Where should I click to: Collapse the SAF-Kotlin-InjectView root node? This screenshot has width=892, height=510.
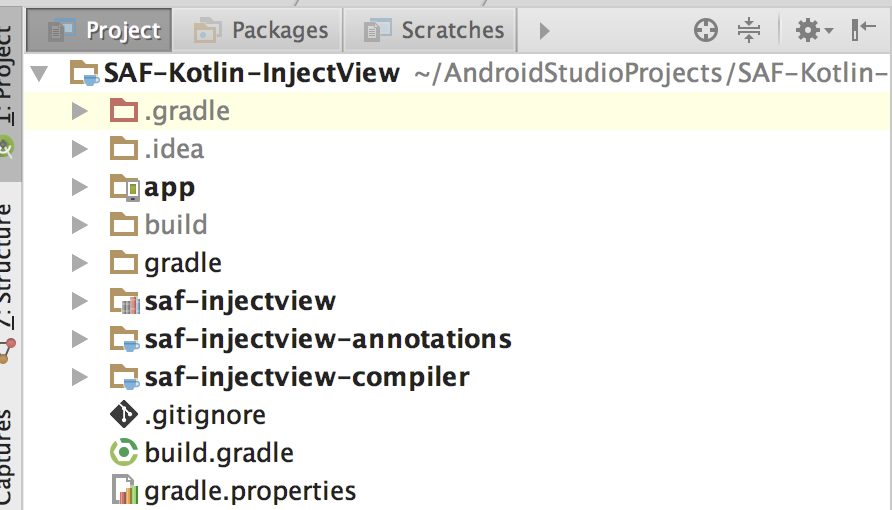click(x=40, y=74)
